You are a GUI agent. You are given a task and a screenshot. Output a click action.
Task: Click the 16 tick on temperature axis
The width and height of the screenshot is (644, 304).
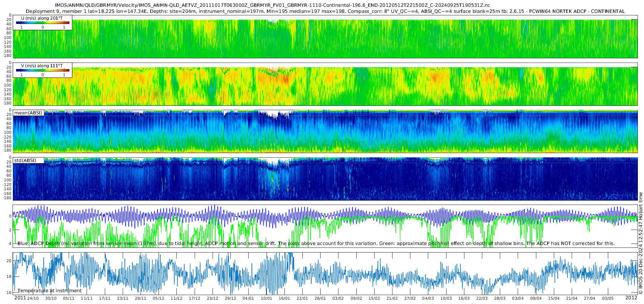pos(9,293)
